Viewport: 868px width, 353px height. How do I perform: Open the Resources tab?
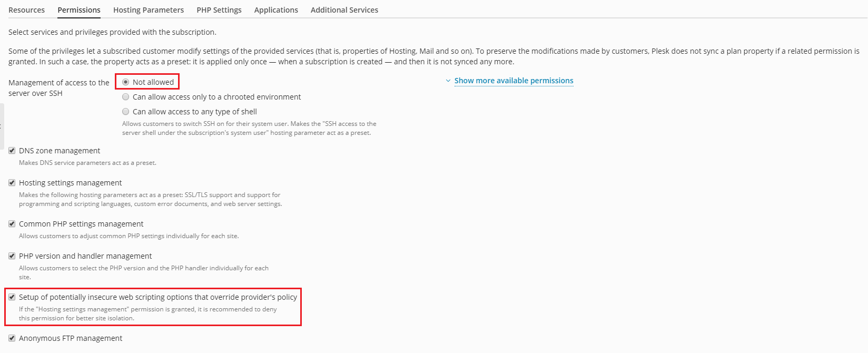point(27,10)
